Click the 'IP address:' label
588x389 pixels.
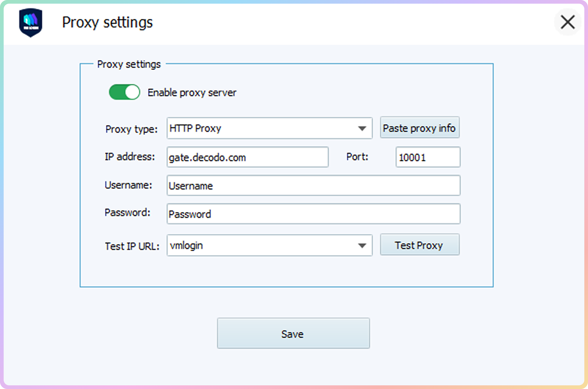click(x=130, y=157)
